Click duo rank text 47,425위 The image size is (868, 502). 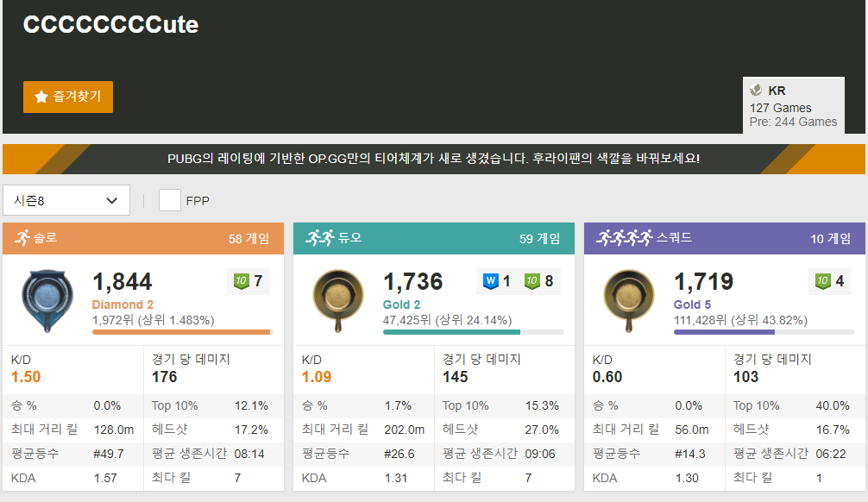pos(447,320)
